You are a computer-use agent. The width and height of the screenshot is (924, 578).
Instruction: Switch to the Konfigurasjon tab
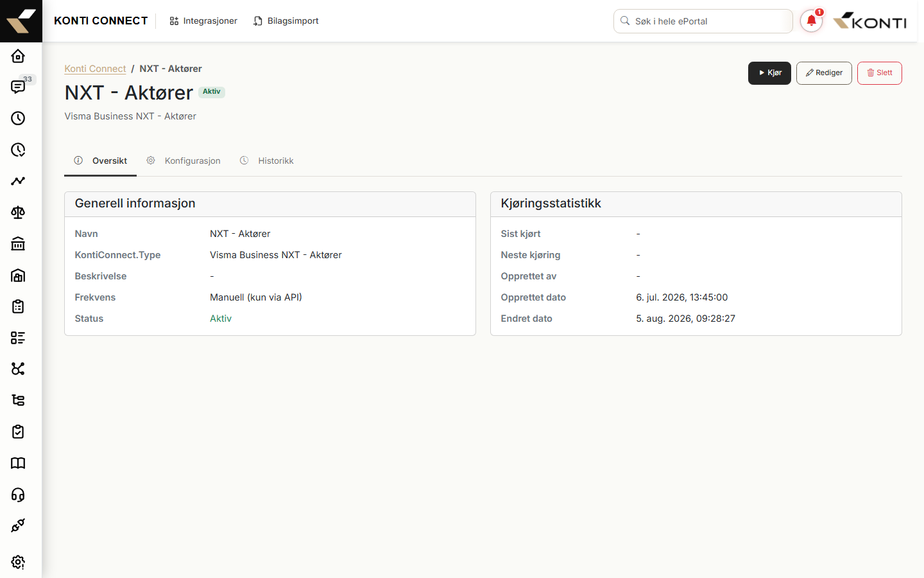184,161
